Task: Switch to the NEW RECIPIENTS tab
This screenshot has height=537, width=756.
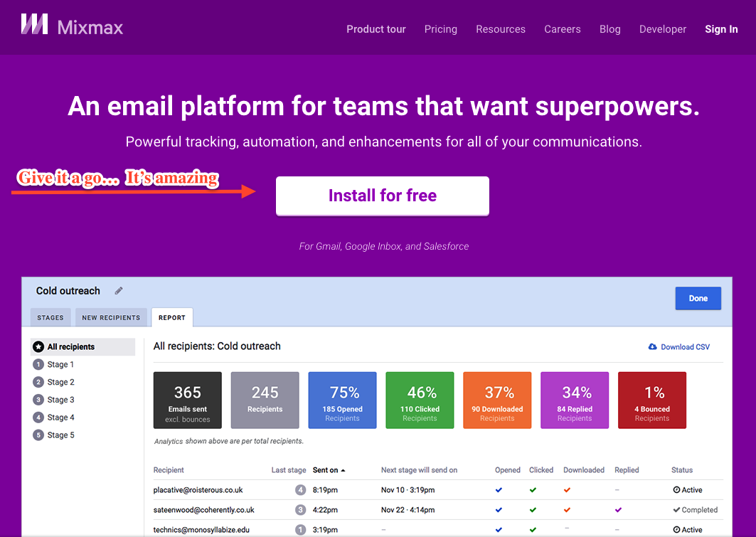Action: pyautogui.click(x=111, y=318)
